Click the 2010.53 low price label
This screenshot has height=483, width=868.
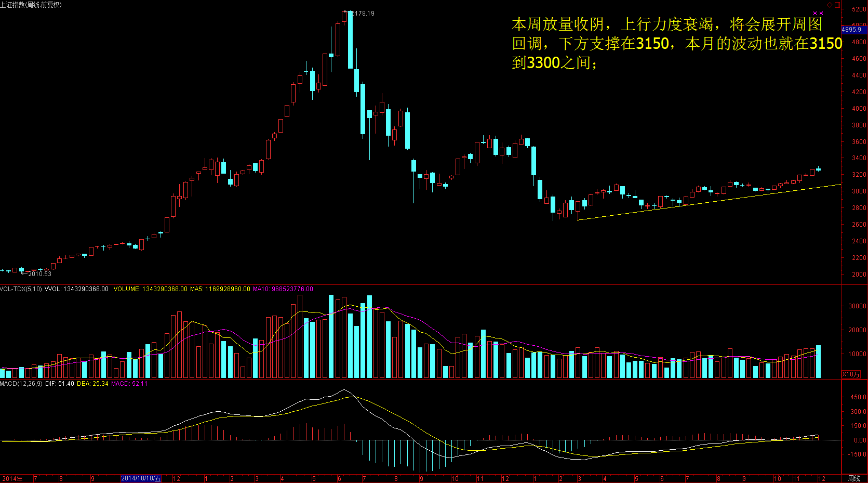point(39,273)
